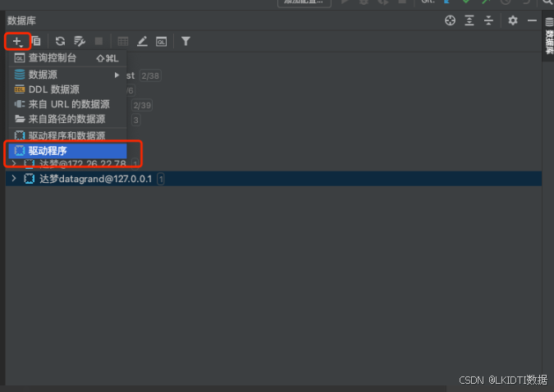Click the search magnifier at top right
The height and width of the screenshot is (392, 554).
point(547,2)
